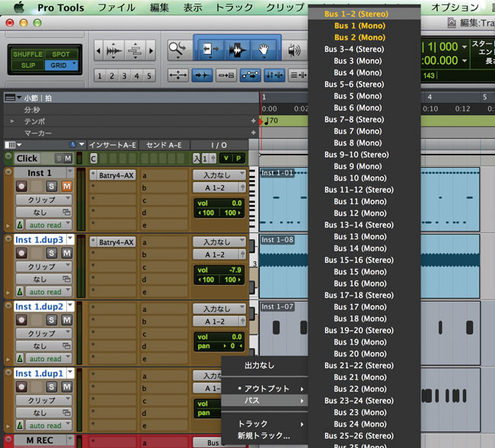Open the 編集 menu
This screenshot has width=495, height=448.
tap(159, 8)
